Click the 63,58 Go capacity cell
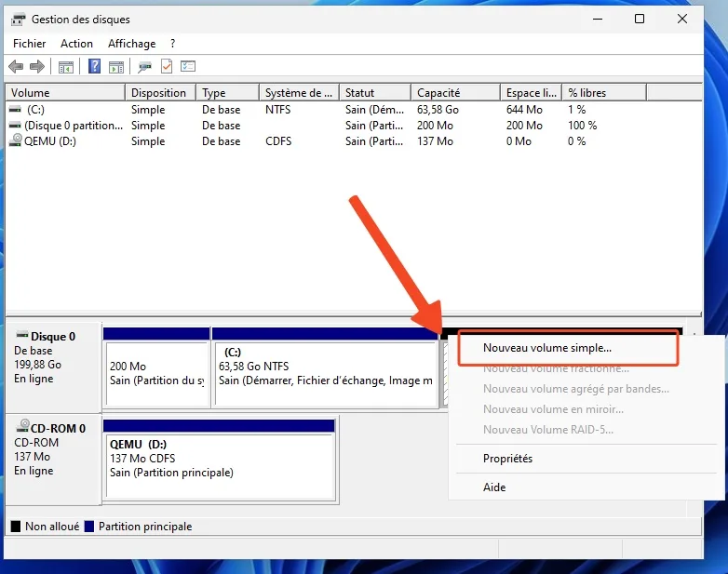 438,110
